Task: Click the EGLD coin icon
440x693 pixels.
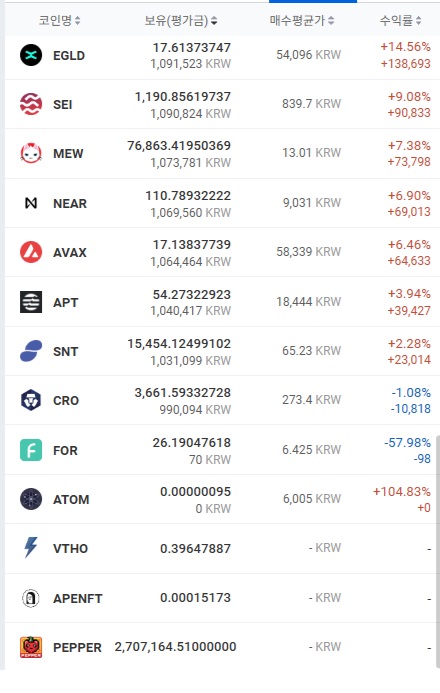Action: (x=31, y=55)
